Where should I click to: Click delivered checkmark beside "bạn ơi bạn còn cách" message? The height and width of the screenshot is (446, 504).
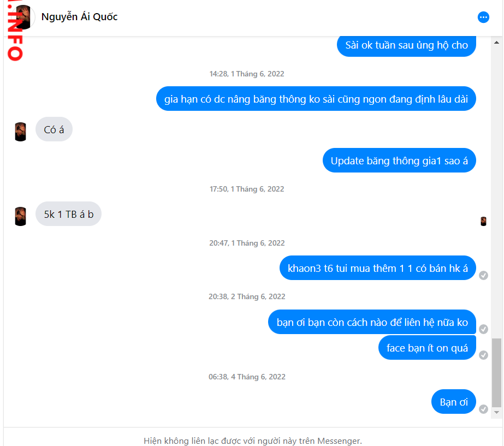coord(483,329)
